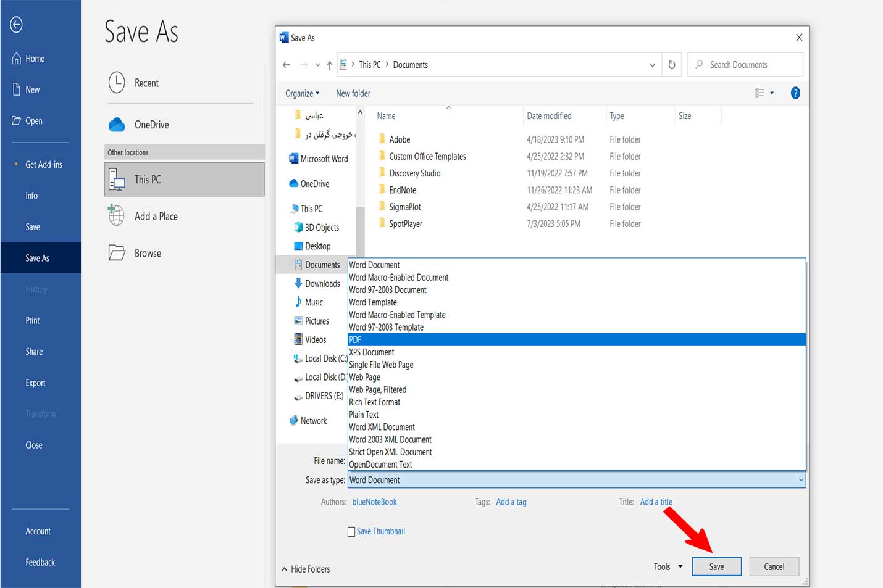Select Network in navigation pane
The image size is (883, 588).
(x=308, y=421)
